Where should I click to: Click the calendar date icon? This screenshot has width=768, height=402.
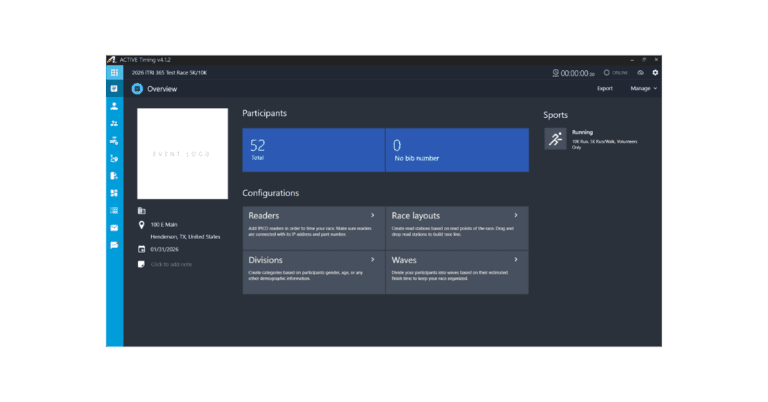(x=142, y=249)
